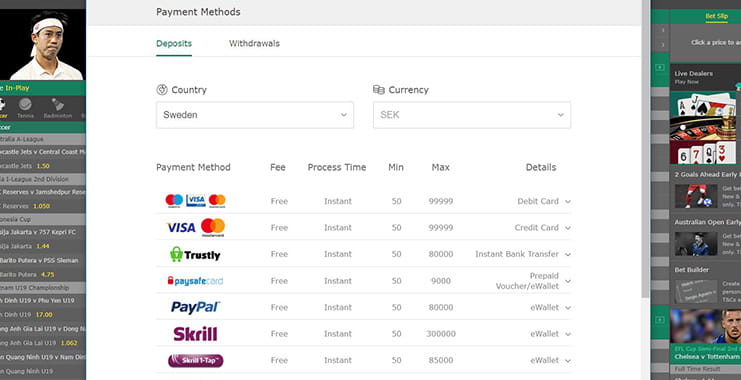The image size is (741, 380).
Task: Expand the Skrill eWallet details chevron
Action: pos(568,334)
